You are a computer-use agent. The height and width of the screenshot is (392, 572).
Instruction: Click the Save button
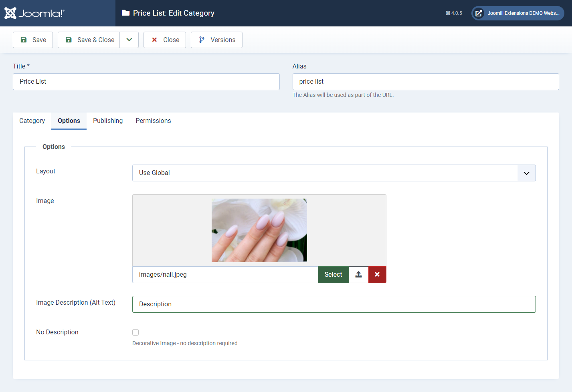(33, 40)
